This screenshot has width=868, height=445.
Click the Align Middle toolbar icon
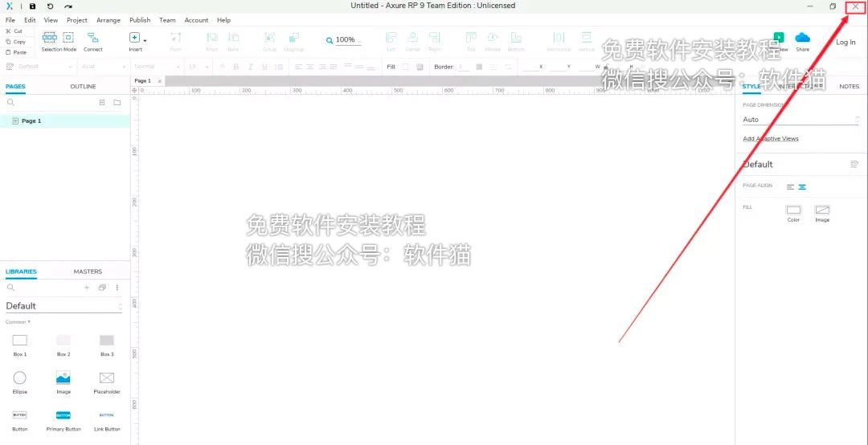(493, 38)
